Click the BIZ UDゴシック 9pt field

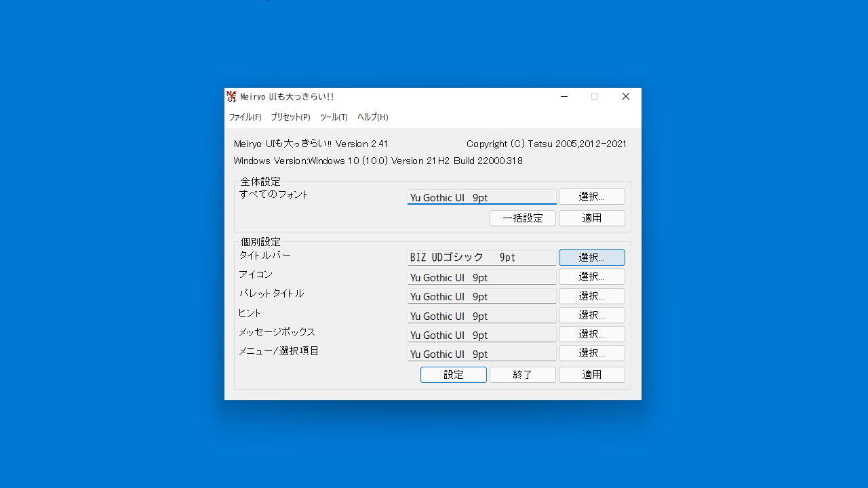482,258
